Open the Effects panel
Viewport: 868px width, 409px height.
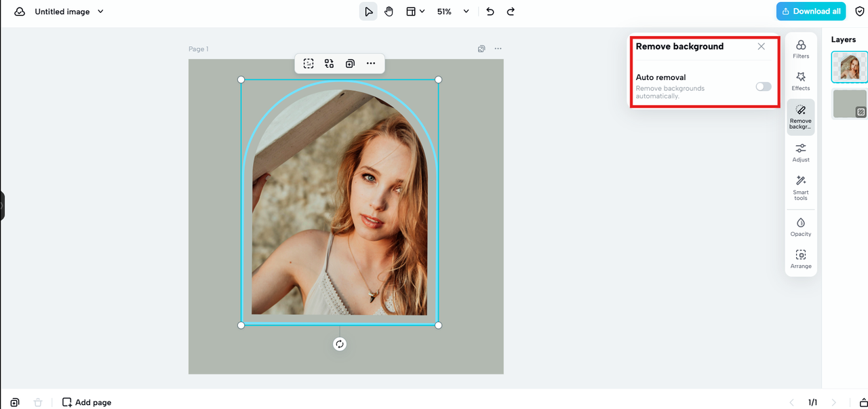801,80
